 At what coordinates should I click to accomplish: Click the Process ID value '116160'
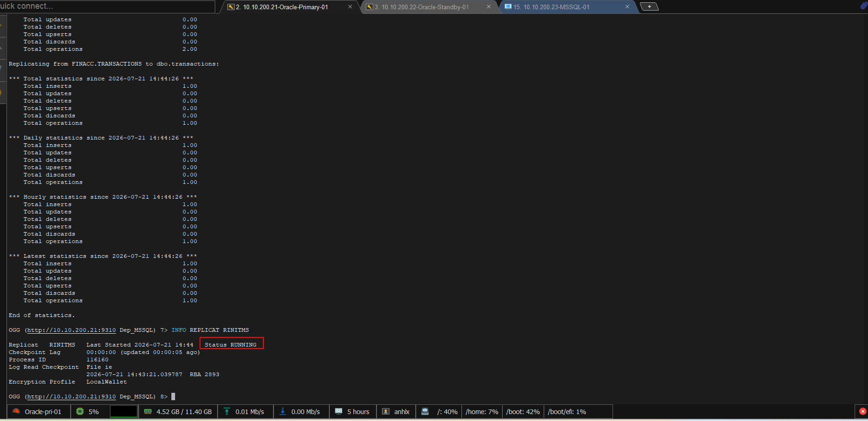click(97, 360)
